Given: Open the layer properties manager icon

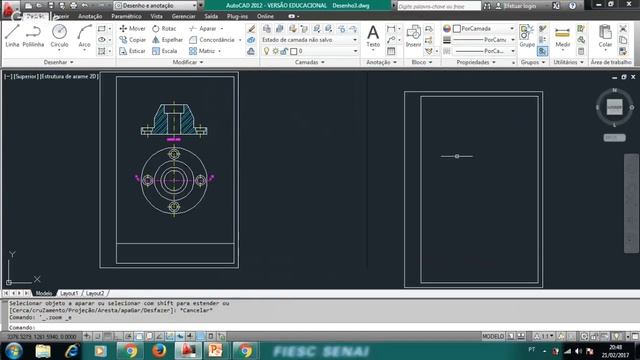Looking at the screenshot, I should click(x=267, y=29).
